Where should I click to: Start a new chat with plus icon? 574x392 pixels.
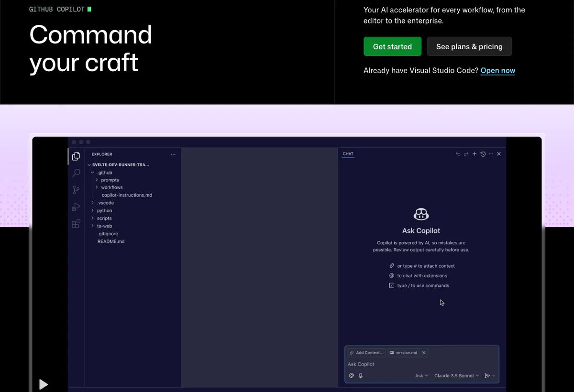(475, 154)
